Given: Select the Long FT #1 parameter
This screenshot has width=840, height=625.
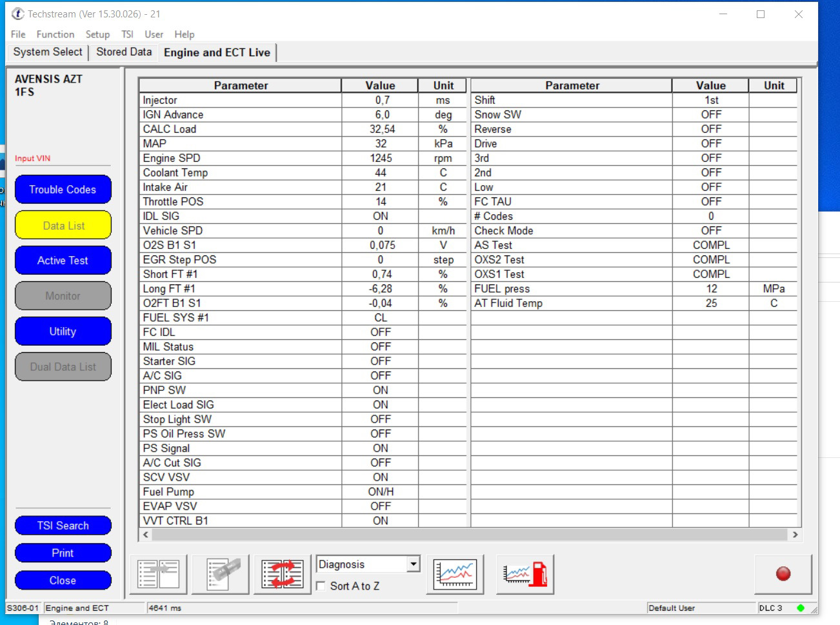Looking at the screenshot, I should (169, 289).
